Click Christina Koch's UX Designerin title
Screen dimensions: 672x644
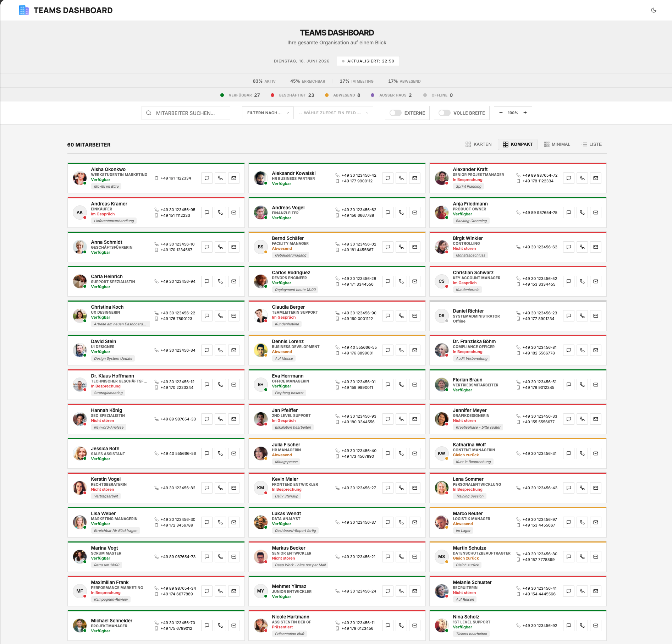pyautogui.click(x=105, y=313)
